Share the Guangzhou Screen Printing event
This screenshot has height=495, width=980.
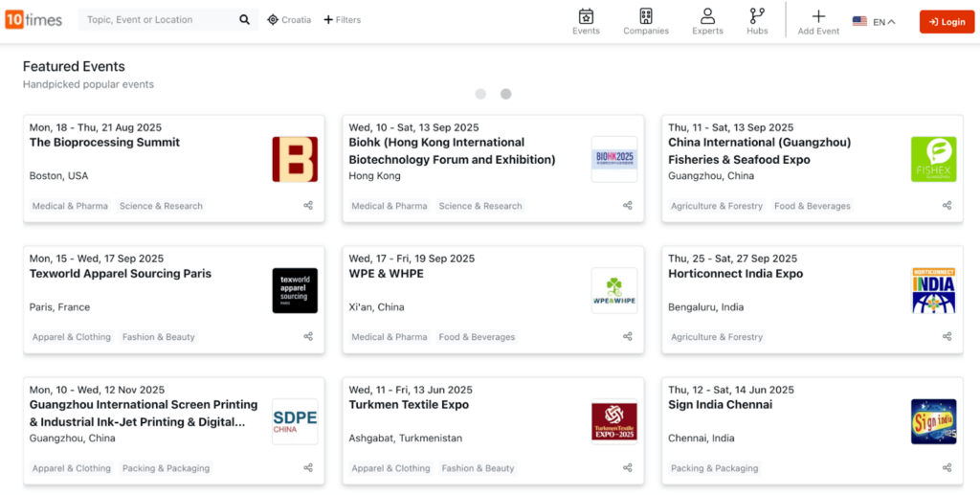pos(308,467)
